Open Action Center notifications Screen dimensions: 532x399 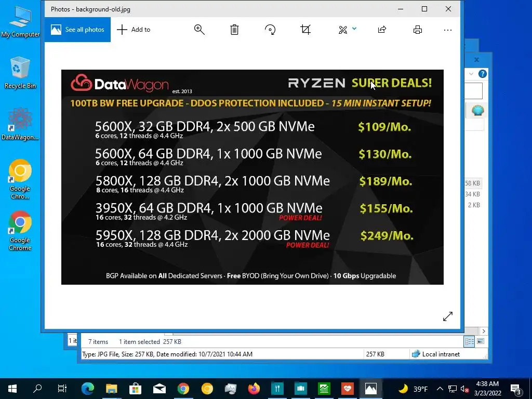click(x=516, y=389)
